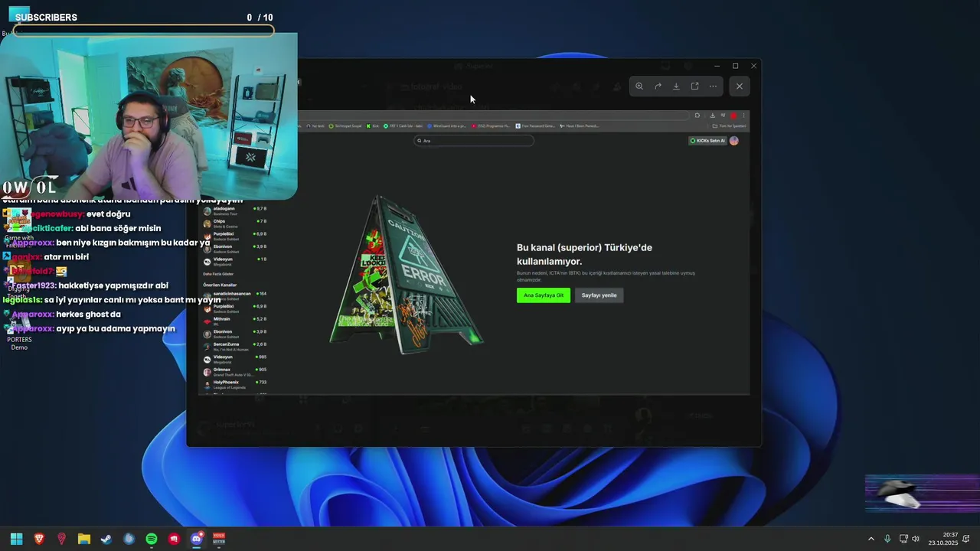The image size is (980, 551).
Task: Maximize the Discord window
Action: tap(735, 66)
